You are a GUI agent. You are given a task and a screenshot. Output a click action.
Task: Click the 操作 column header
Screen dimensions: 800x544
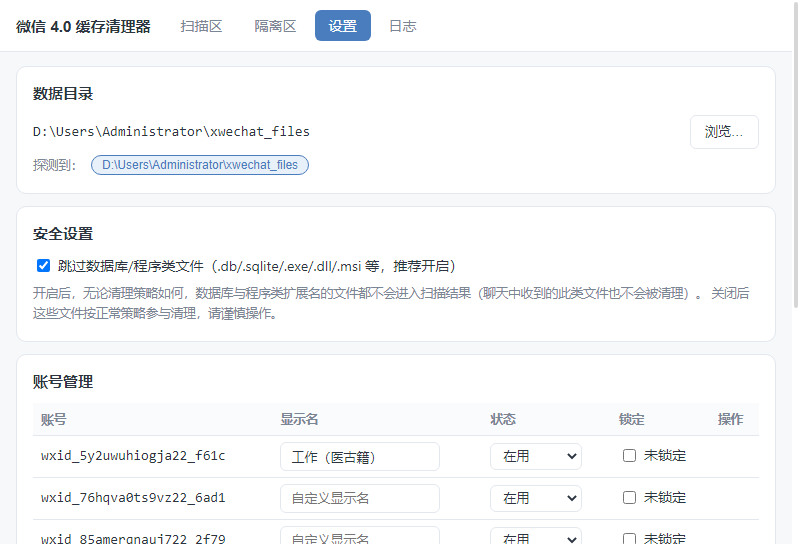[731, 419]
